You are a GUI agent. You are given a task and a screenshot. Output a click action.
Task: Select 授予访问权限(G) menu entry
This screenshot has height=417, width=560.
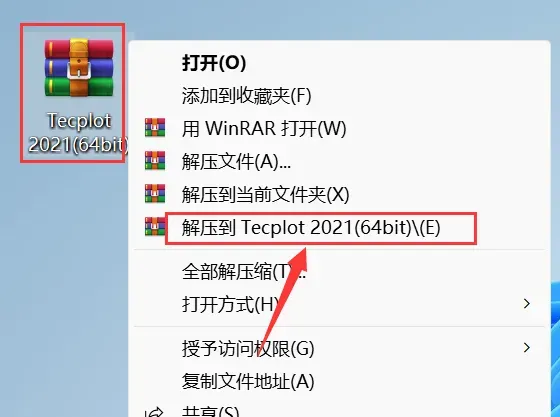[248, 349]
